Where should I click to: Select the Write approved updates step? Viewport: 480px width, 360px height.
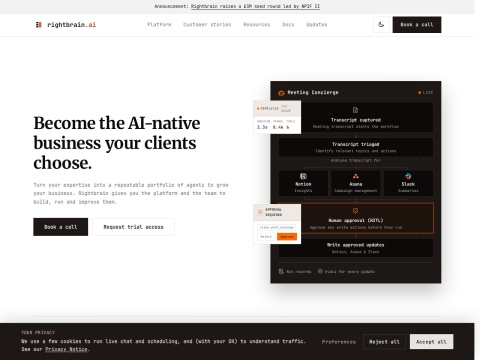point(356,248)
